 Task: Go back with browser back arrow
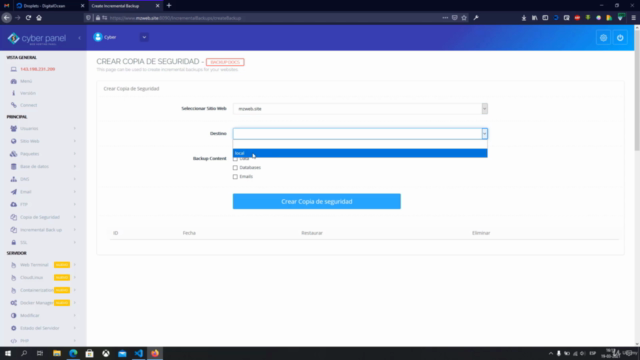click(7, 18)
